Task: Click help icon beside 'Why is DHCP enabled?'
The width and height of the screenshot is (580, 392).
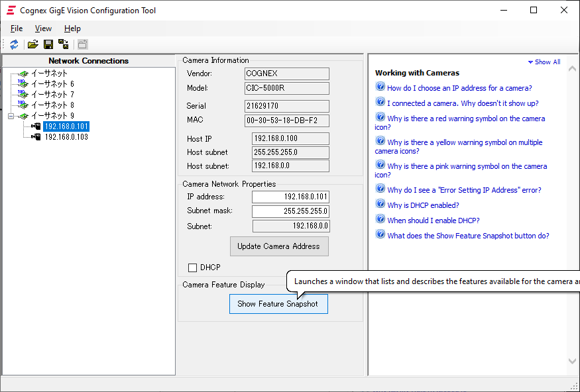Action: [380, 205]
